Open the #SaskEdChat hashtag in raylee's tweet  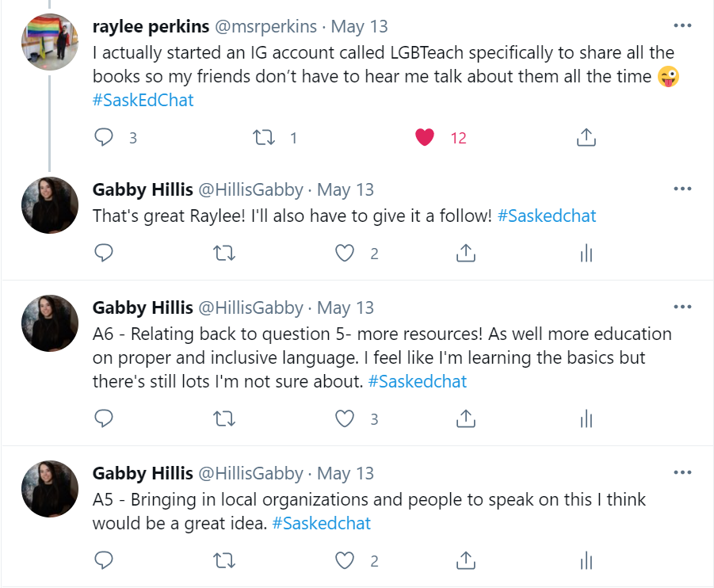click(x=143, y=100)
